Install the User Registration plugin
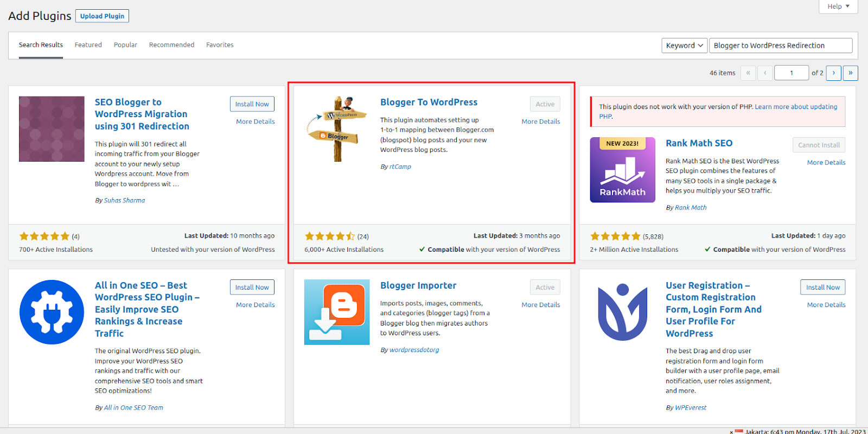 coord(822,288)
